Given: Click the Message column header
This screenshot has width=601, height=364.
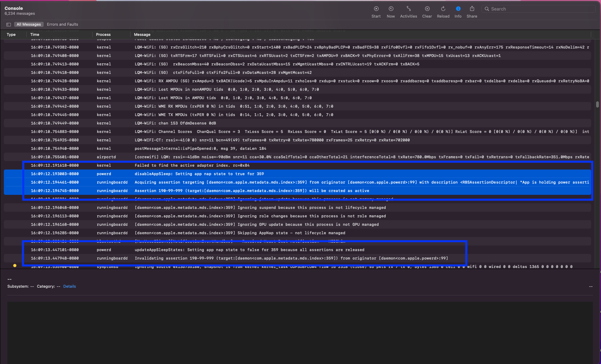Looking at the screenshot, I should coord(142,34).
